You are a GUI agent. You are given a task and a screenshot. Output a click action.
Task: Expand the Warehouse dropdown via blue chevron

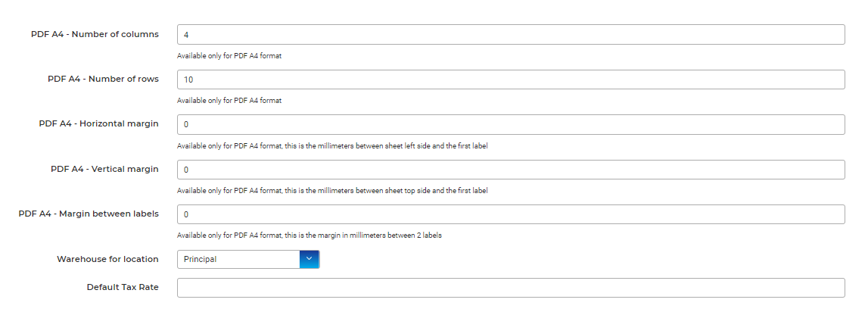(310, 259)
